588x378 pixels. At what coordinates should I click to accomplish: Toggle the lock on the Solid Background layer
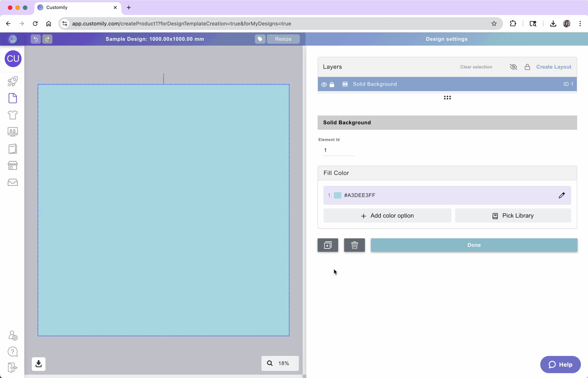[x=332, y=84]
